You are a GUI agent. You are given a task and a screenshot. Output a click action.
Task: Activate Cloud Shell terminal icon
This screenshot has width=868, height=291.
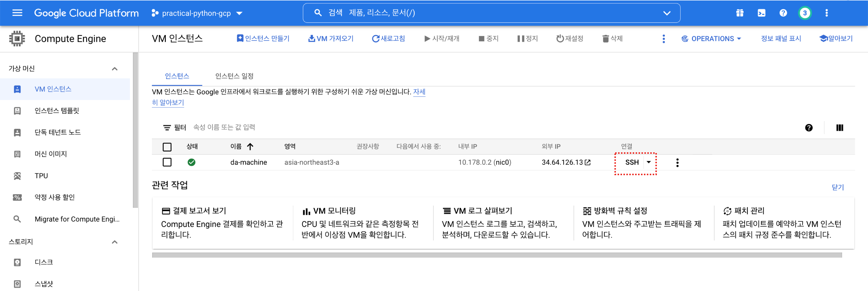(761, 13)
